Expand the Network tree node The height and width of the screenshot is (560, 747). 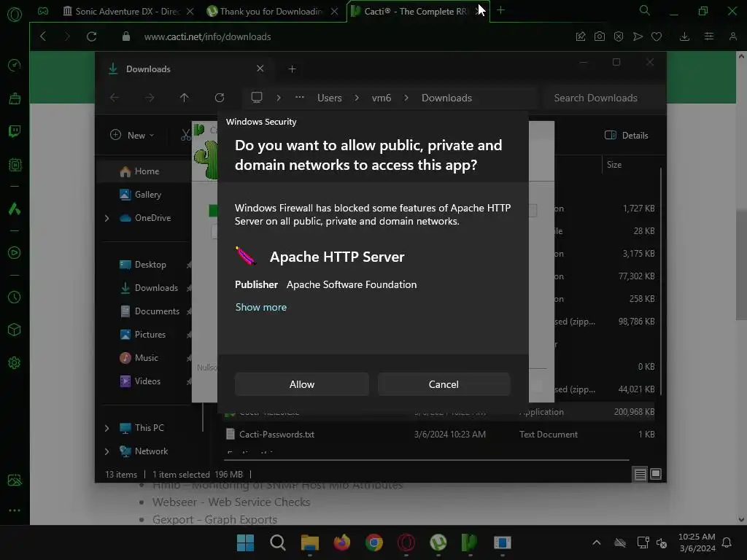(107, 451)
